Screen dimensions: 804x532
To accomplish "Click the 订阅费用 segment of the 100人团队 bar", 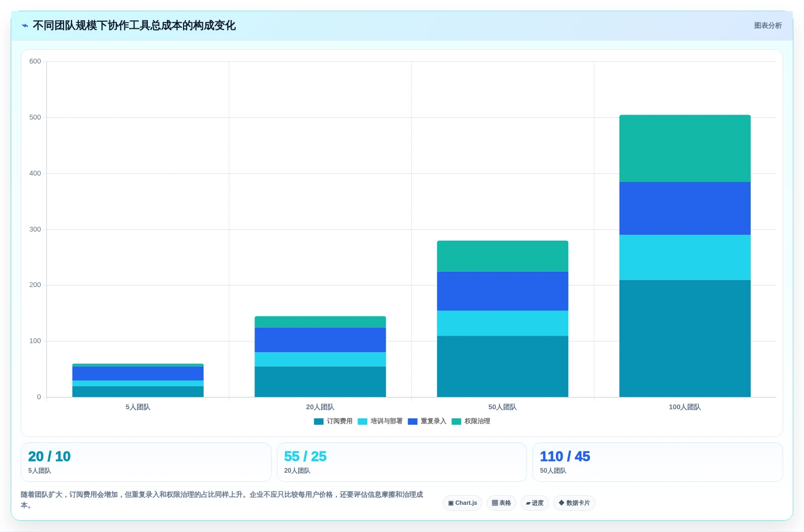I will [x=685, y=338].
